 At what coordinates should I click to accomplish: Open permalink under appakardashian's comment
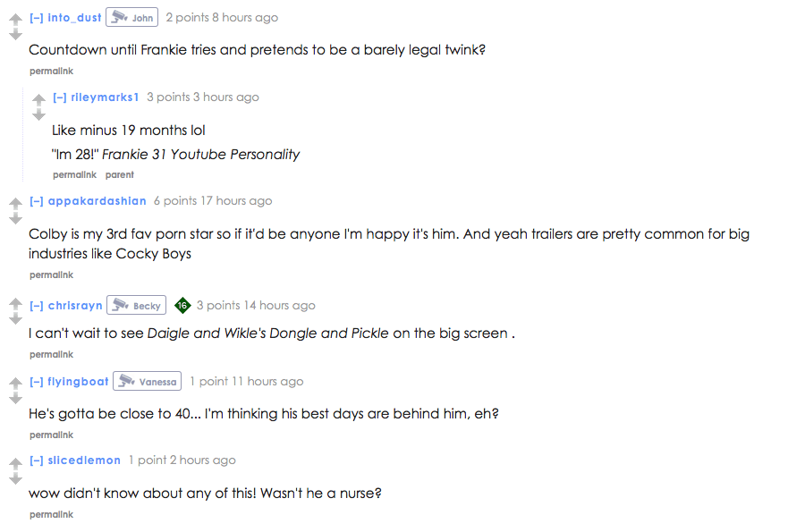[51, 275]
